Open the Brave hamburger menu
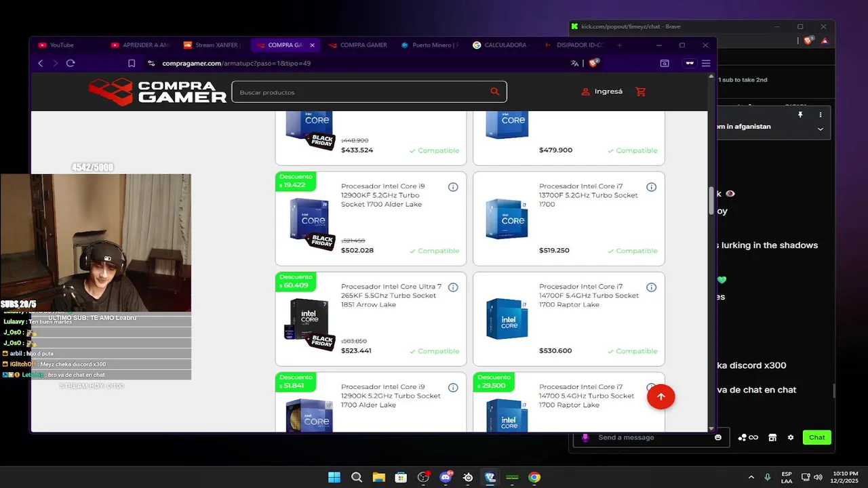The width and height of the screenshot is (868, 488). click(706, 63)
